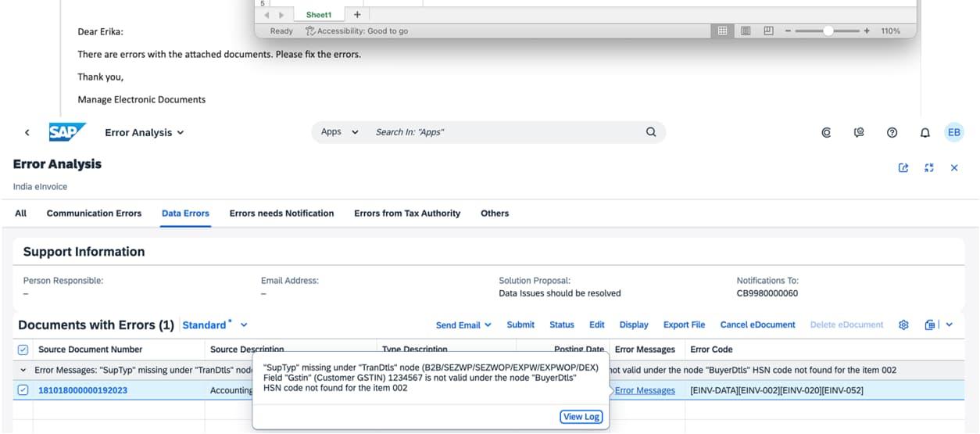Click Accessibility: Good to go status

[x=356, y=31]
